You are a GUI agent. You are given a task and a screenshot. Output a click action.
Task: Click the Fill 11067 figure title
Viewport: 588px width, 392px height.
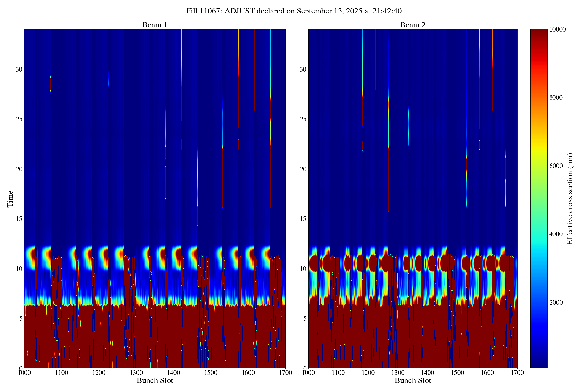coord(294,11)
